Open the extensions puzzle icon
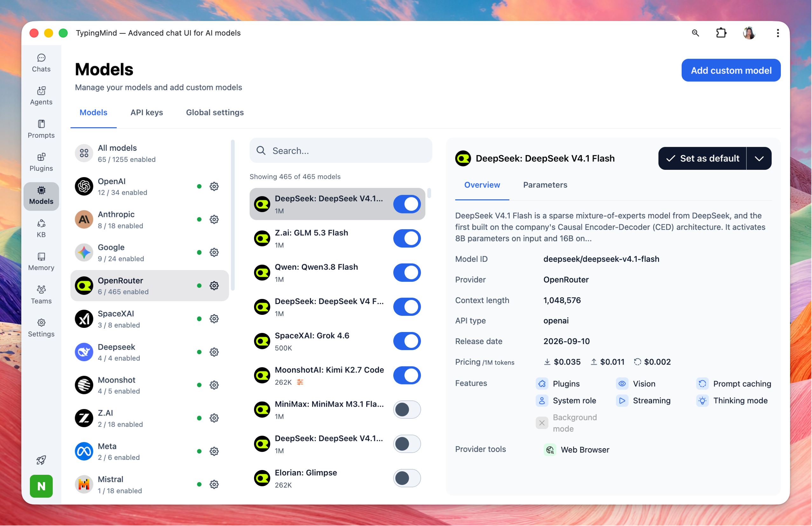This screenshot has height=526, width=812. click(x=721, y=33)
